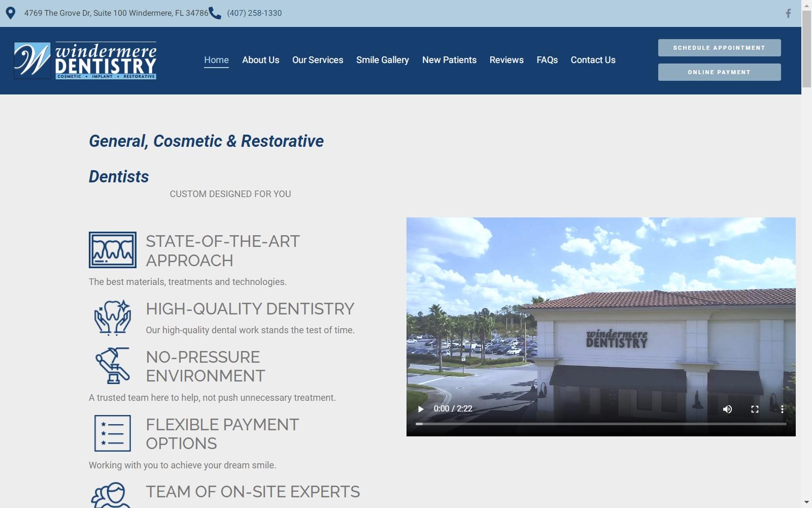812x508 pixels.
Task: Click the dental x-ray approach icon
Action: coord(113,250)
